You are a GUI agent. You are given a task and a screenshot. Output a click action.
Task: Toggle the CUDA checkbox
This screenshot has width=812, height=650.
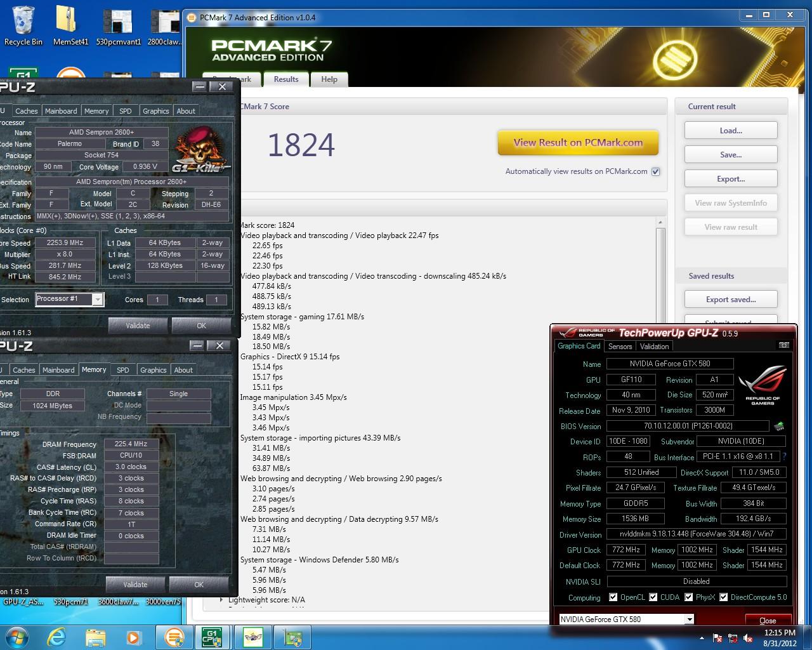coord(653,597)
